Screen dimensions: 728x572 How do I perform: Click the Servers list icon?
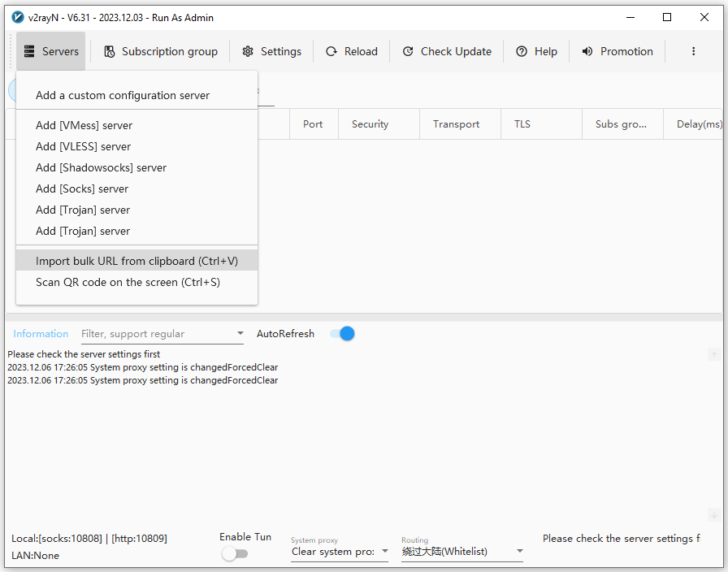30,51
